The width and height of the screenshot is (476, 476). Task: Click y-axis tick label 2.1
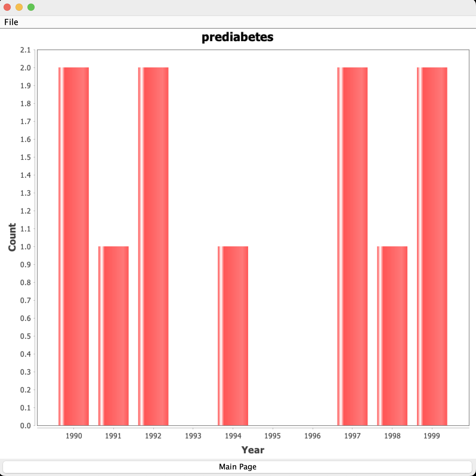pyautogui.click(x=25, y=50)
